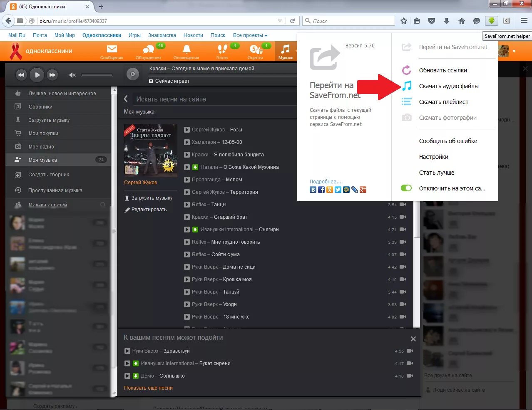532x410 pixels.
Task: Play Сергей Жуков – Розы
Action: pyautogui.click(x=187, y=130)
